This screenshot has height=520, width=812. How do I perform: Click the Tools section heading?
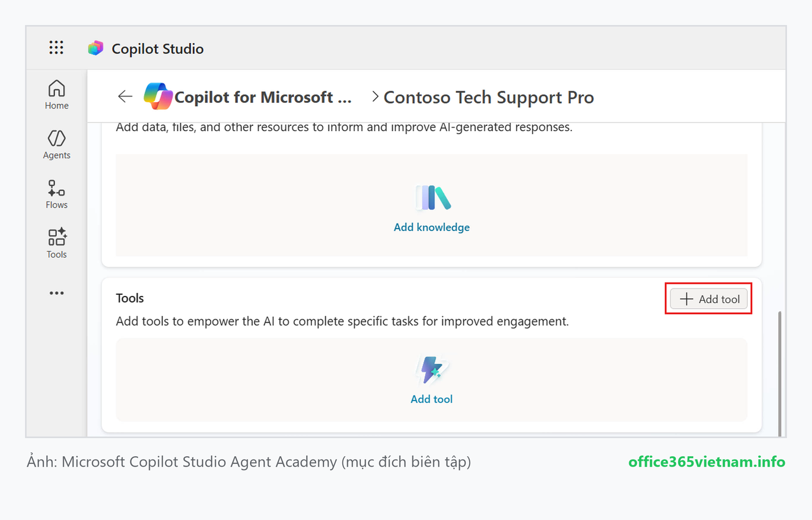pos(130,298)
